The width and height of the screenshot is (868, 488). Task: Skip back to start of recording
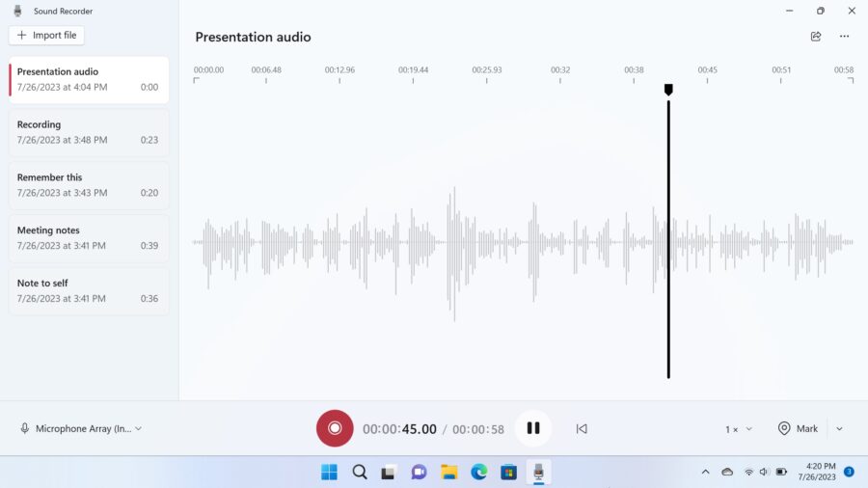(x=582, y=429)
